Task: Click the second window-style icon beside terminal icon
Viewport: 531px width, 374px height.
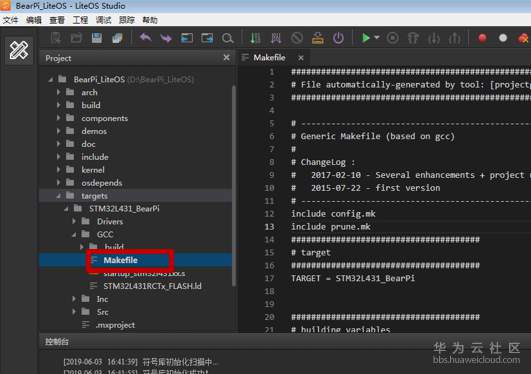Action: (207, 38)
